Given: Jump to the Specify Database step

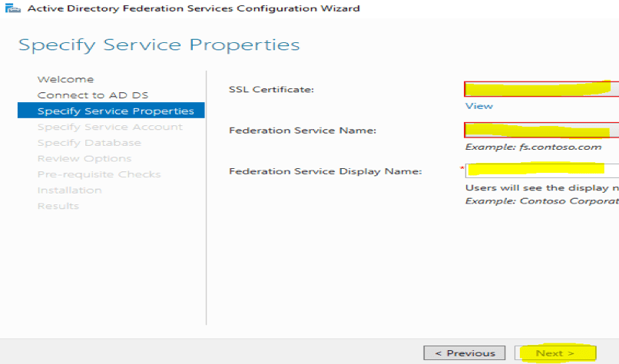Looking at the screenshot, I should (x=89, y=143).
